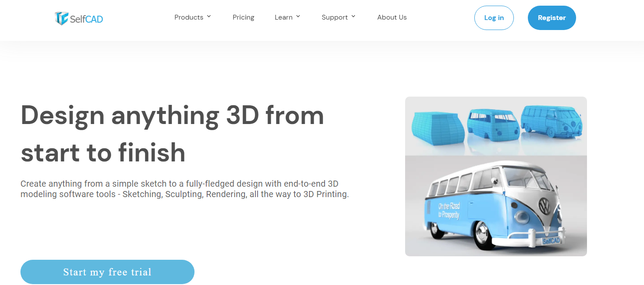Click the SelfCAD license plate on van
Screen dimensions: 644x285
(551, 241)
